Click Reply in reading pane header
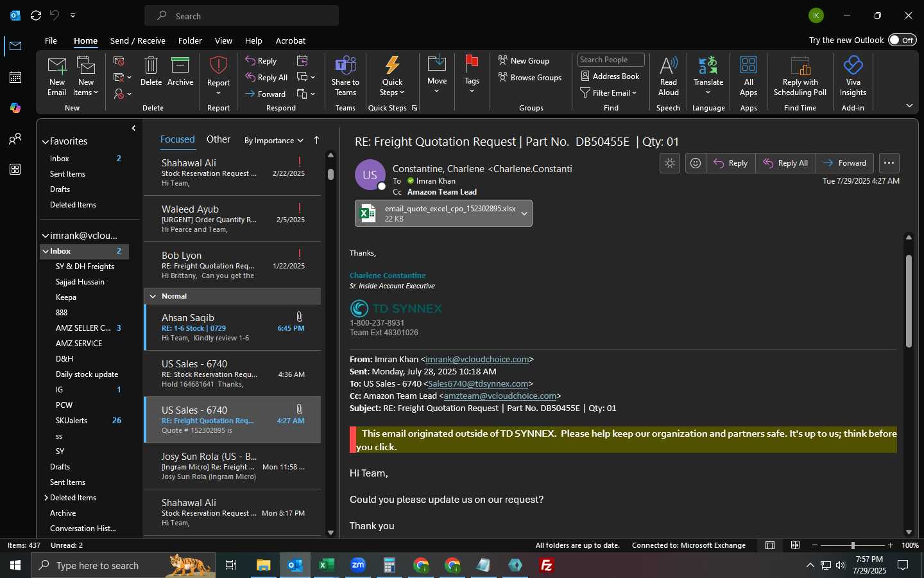Image resolution: width=924 pixels, height=578 pixels. (x=731, y=163)
